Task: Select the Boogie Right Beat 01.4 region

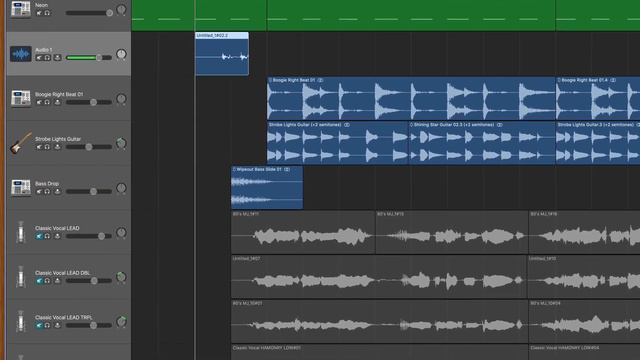Action: (598, 98)
